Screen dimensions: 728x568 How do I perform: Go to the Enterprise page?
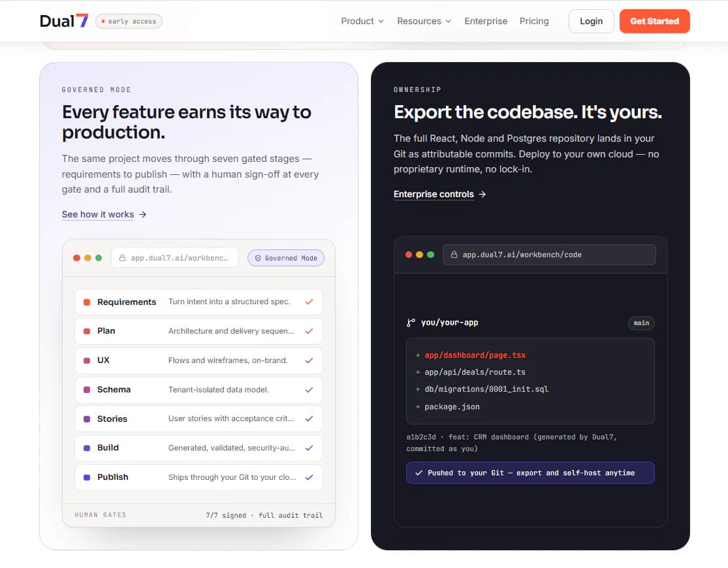click(486, 21)
